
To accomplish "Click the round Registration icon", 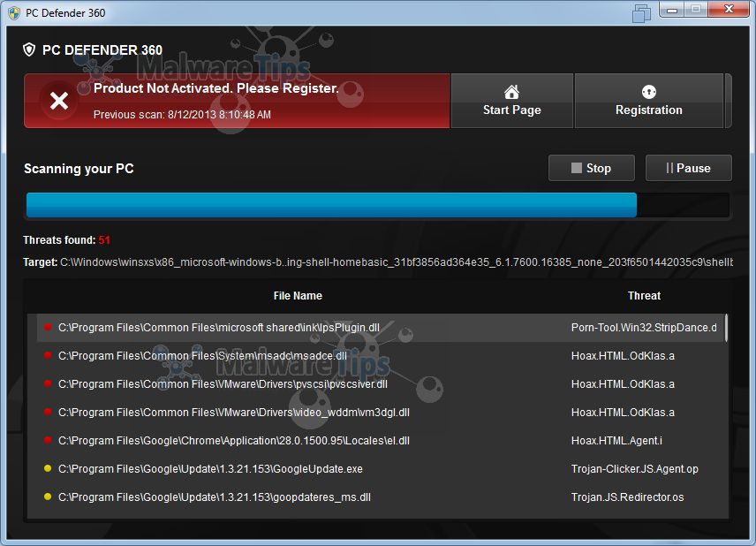I will (649, 92).
